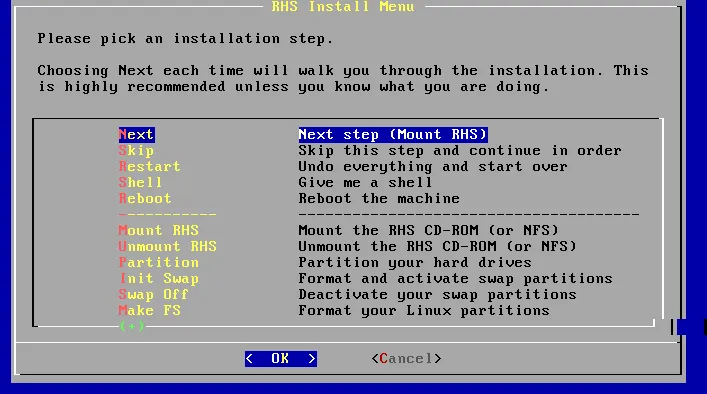The image size is (707, 394).
Task: Select the highlighted Next menu entry
Action: tap(137, 134)
